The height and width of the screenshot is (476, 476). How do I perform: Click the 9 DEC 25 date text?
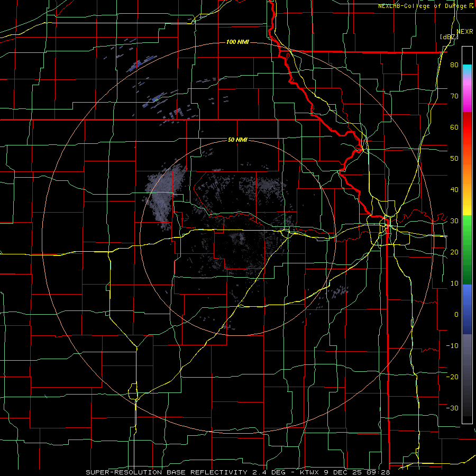343,472
